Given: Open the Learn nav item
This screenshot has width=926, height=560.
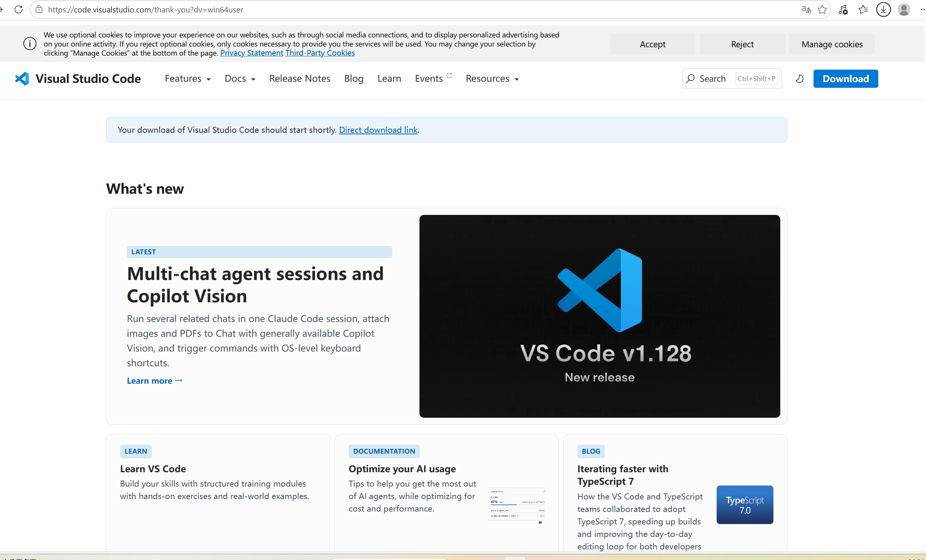Looking at the screenshot, I should tap(389, 78).
